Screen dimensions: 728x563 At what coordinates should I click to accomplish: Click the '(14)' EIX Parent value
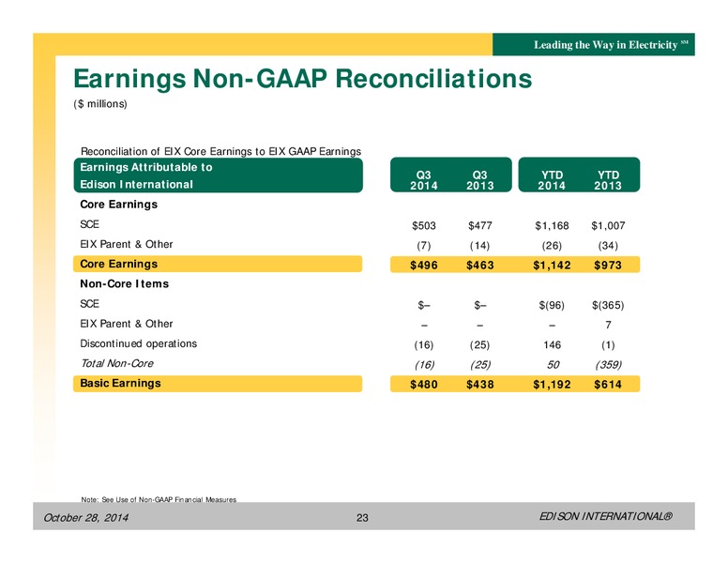[480, 245]
